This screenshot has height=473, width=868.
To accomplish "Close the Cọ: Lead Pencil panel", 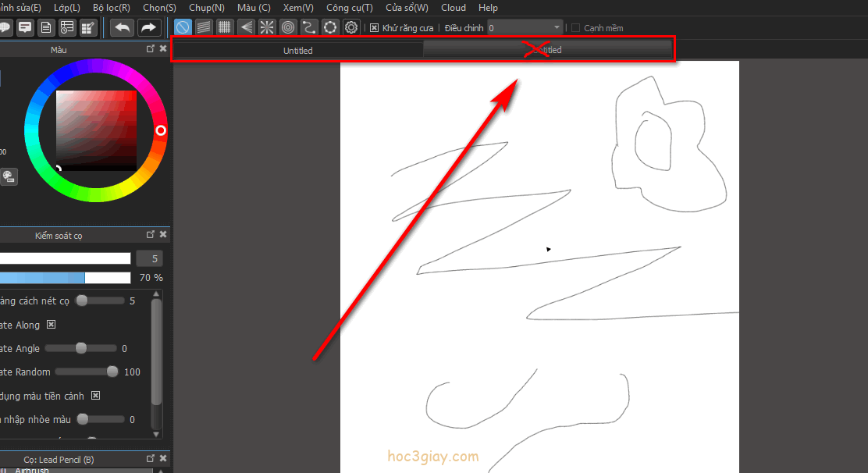I will (x=162, y=459).
